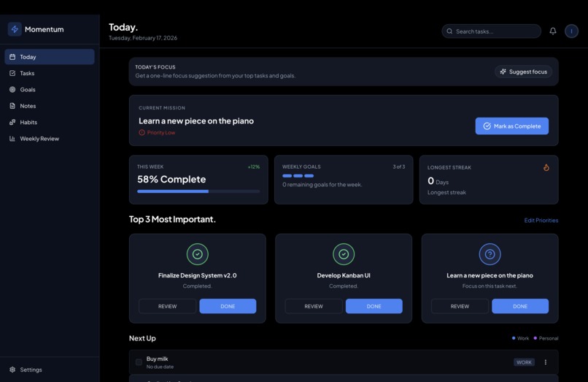
Task: Open Settings in the sidebar
Action: (50, 370)
